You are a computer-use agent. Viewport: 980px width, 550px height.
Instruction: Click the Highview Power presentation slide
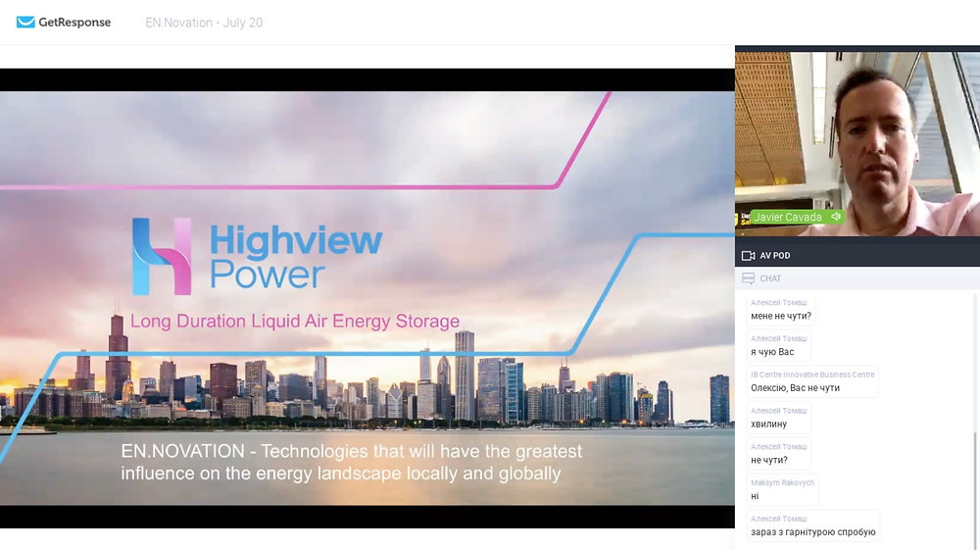tap(367, 298)
